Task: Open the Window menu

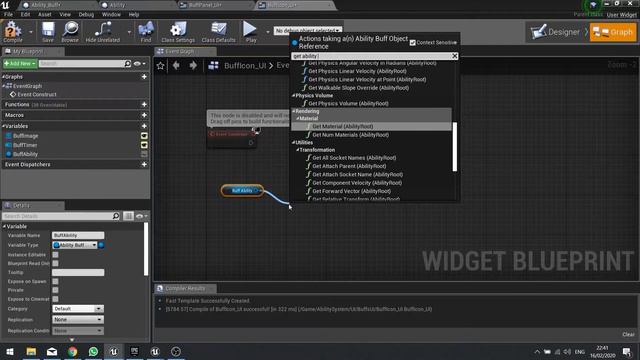Action: tap(111, 14)
